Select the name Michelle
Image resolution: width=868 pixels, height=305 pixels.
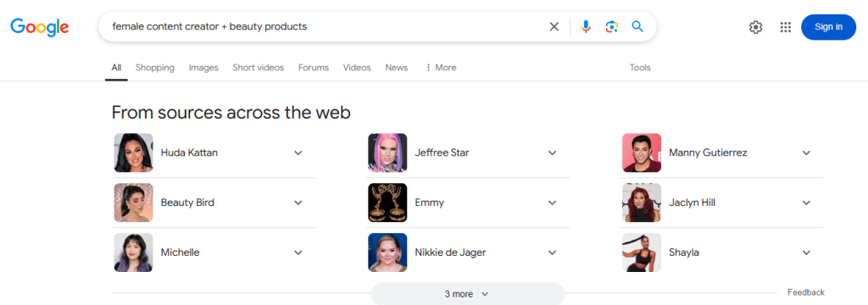pos(180,252)
